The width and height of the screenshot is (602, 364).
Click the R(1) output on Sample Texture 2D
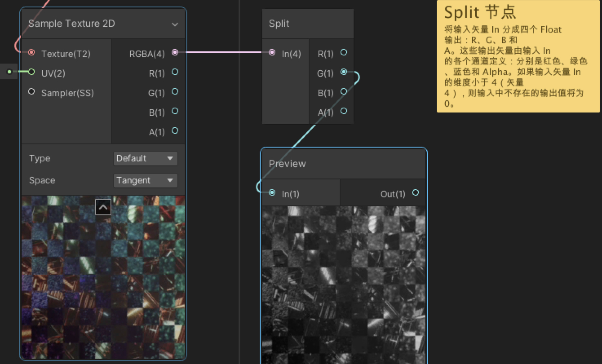175,72
